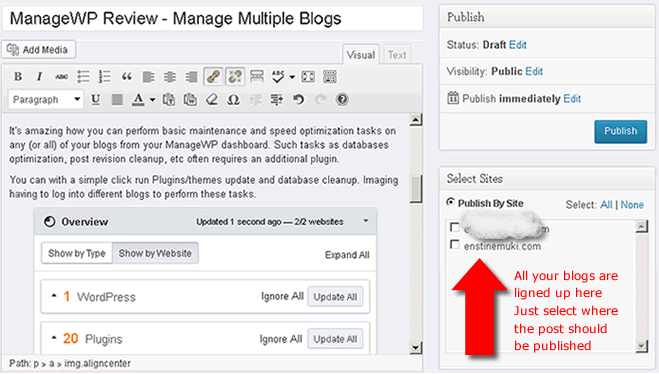
Task: Check the first blurred site checkbox
Action: 454,227
